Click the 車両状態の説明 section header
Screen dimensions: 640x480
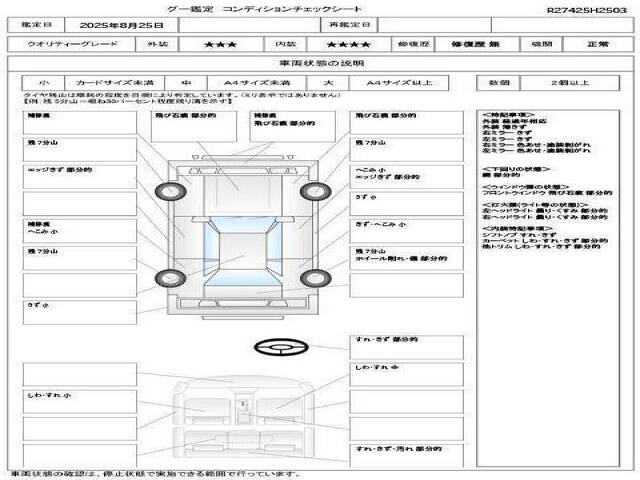(x=320, y=63)
